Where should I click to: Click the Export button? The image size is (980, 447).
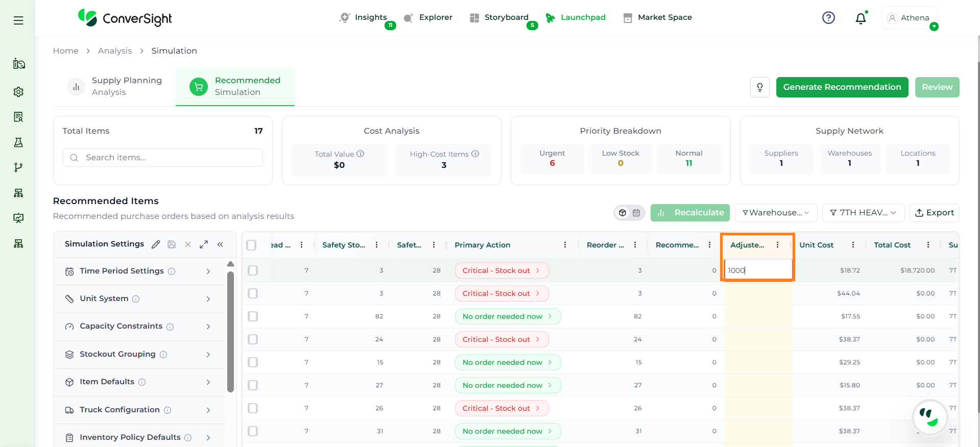coord(934,213)
